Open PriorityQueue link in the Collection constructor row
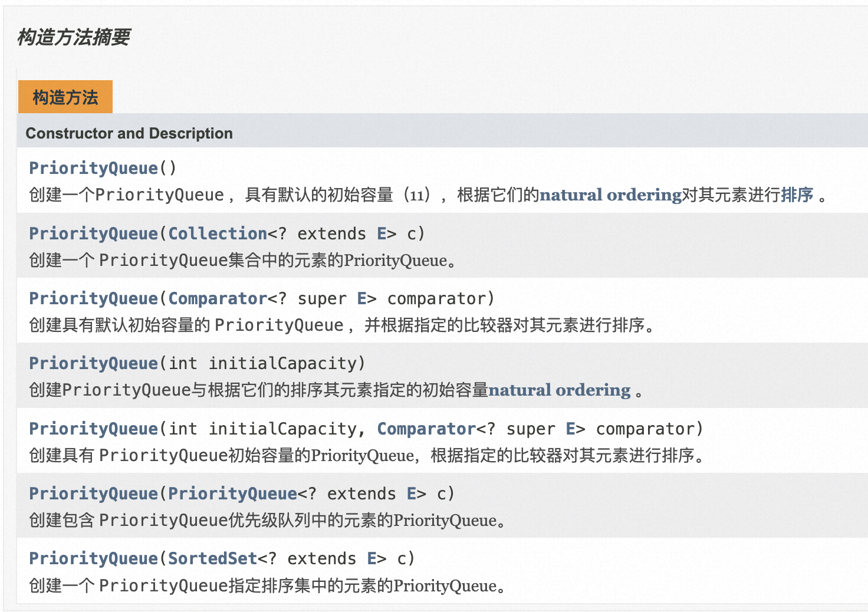 coord(93,233)
